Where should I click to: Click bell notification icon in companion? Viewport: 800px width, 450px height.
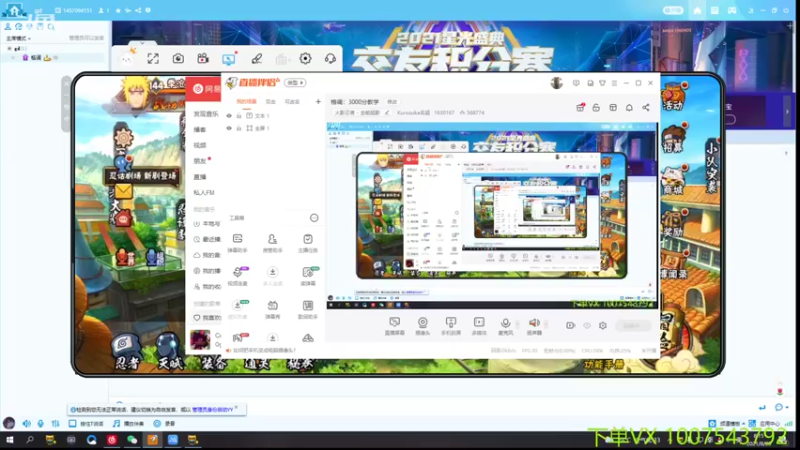click(x=629, y=108)
